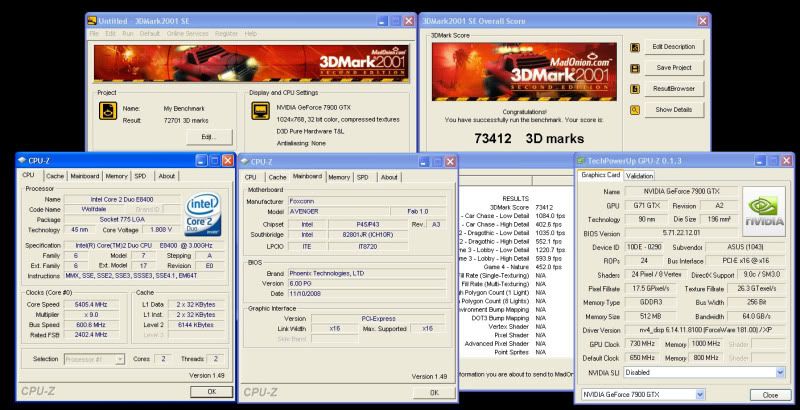This screenshot has height=410, width=800.
Task: Click the Project name icon in 3DMark2001
Action: [108, 111]
